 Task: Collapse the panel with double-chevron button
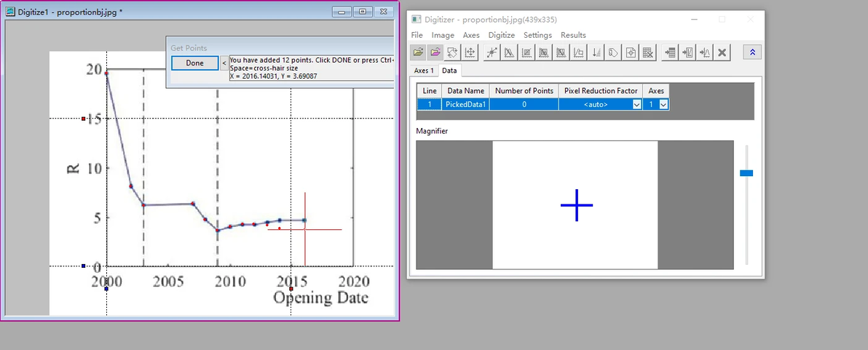[x=753, y=52]
